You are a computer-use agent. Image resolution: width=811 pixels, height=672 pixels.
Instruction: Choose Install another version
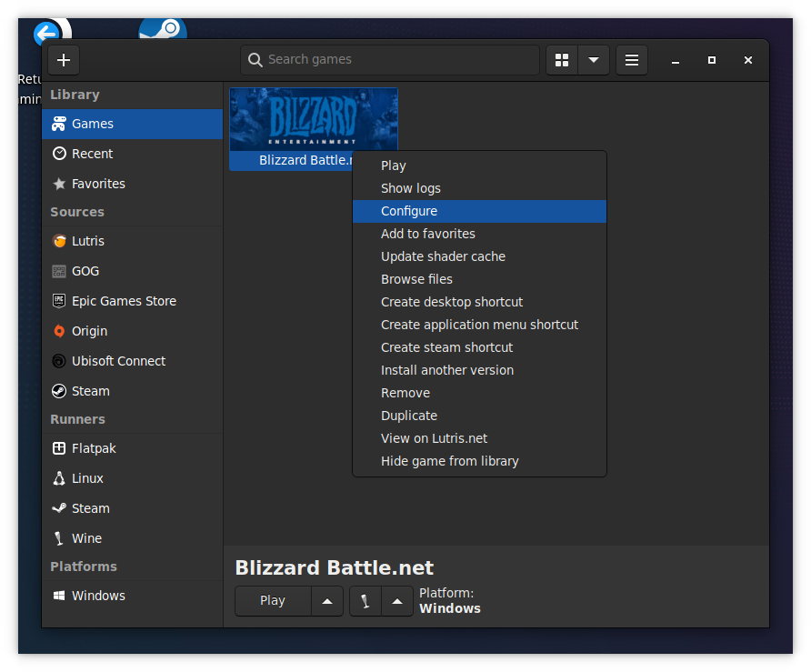pos(479,370)
